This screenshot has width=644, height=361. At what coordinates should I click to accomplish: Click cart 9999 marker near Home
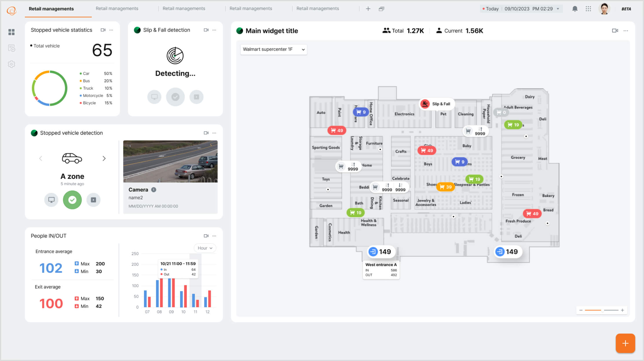(349, 166)
